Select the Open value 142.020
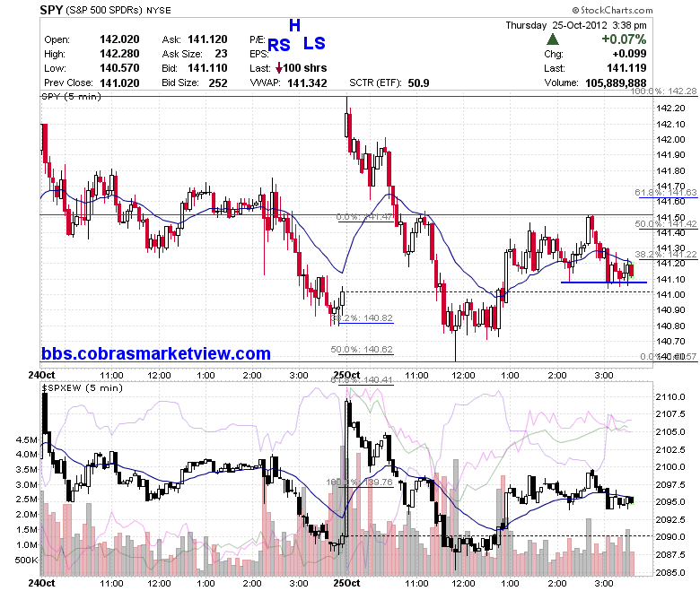Viewport: 700px width, 591px height. coord(119,39)
